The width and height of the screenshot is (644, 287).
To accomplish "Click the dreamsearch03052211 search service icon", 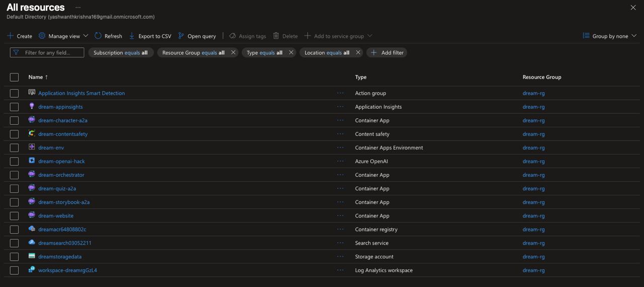I will (x=32, y=242).
